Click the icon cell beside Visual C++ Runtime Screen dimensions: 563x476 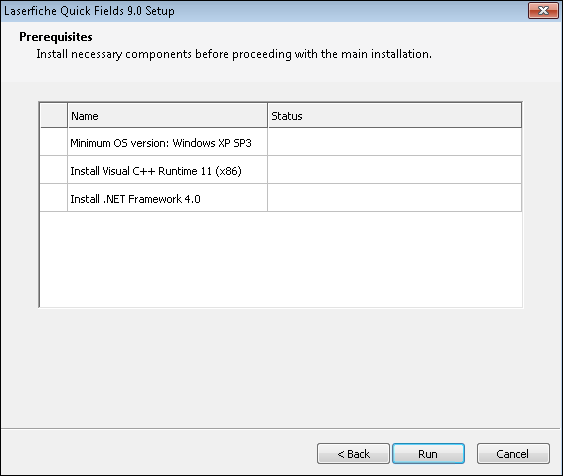click(x=54, y=171)
